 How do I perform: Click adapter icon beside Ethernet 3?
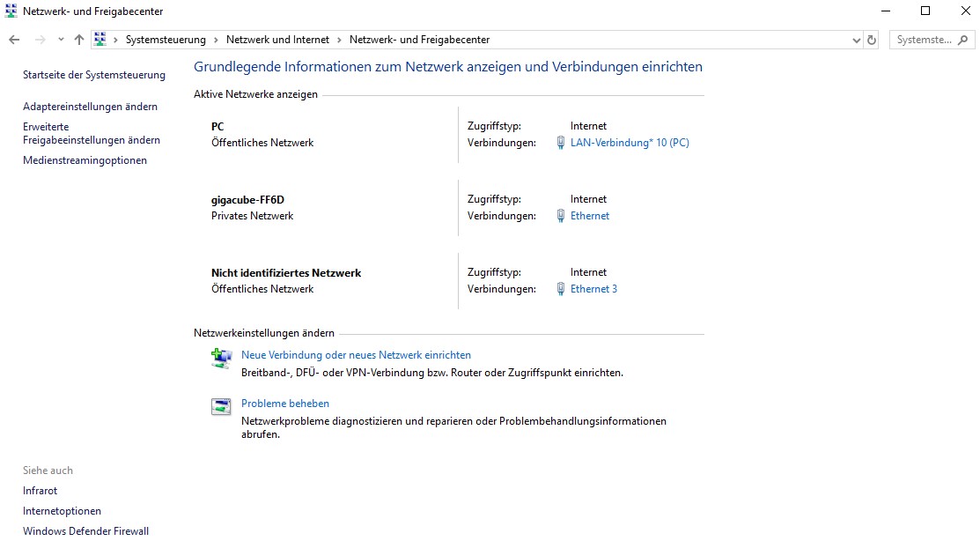561,289
